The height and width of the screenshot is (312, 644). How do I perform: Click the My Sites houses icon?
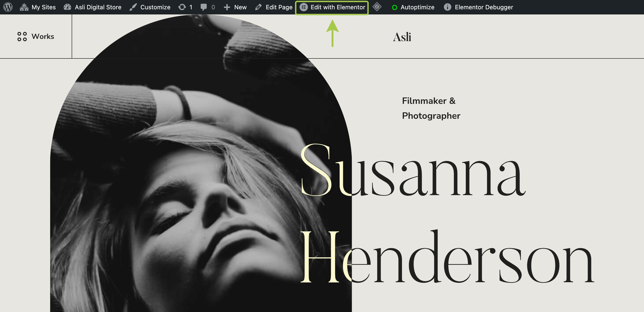click(24, 7)
